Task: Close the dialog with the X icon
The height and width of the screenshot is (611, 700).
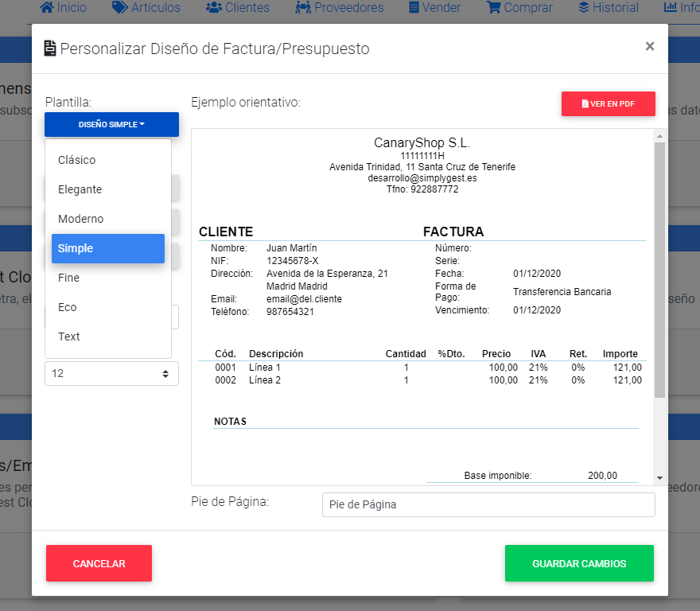Action: (x=650, y=46)
